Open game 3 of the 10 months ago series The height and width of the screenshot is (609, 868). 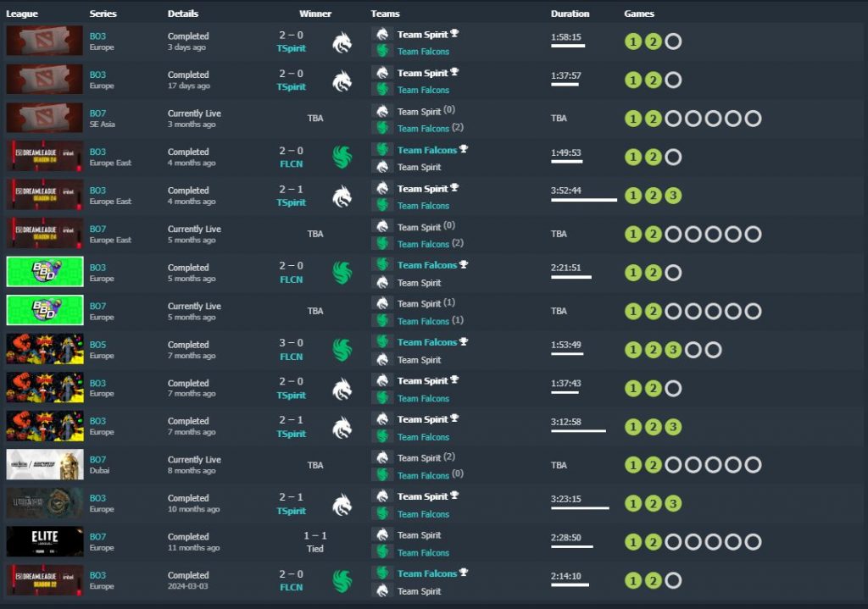(673, 504)
